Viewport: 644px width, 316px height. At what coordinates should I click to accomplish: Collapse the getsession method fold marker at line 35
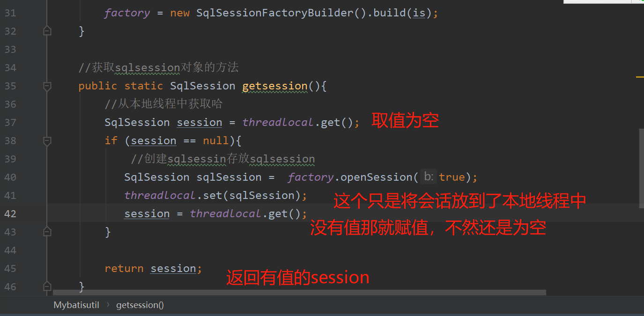coord(47,86)
